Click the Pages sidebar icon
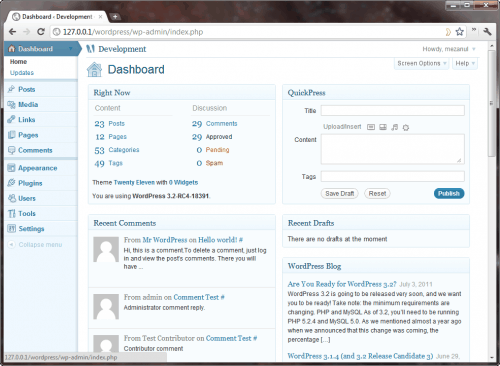 [11, 135]
